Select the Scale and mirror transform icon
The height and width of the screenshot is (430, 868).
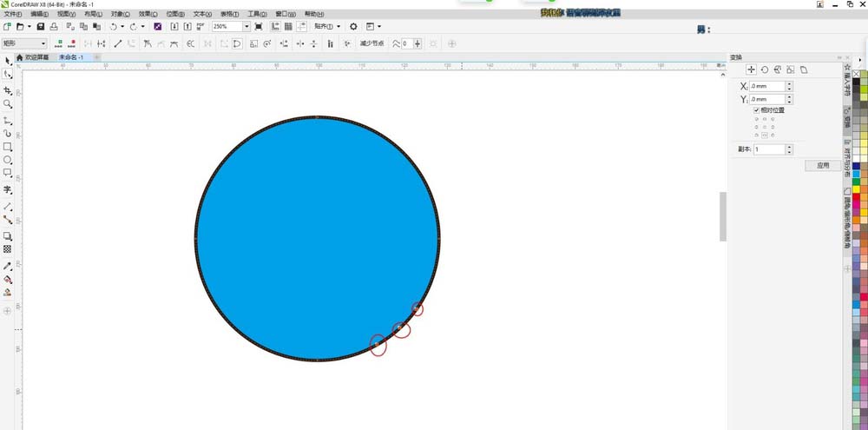[777, 69]
